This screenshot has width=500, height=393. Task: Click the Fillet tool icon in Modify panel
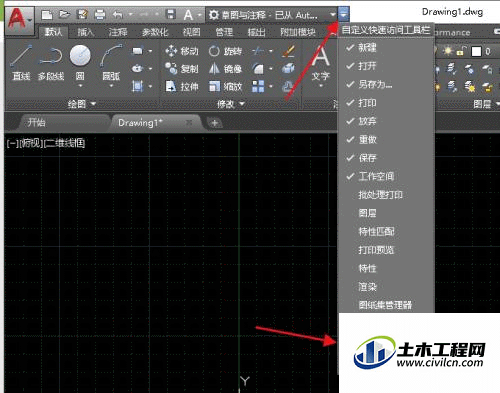coord(258,69)
